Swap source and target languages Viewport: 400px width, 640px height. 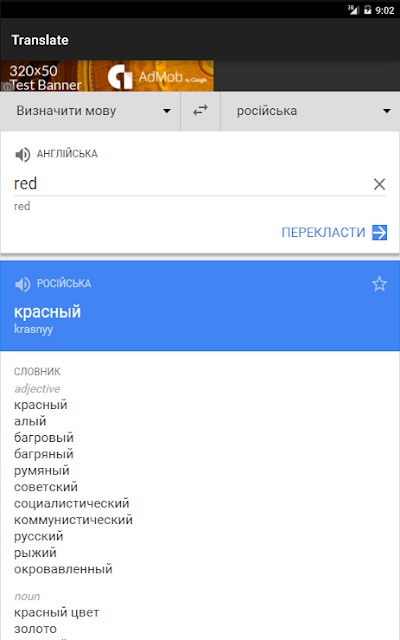[x=200, y=111]
